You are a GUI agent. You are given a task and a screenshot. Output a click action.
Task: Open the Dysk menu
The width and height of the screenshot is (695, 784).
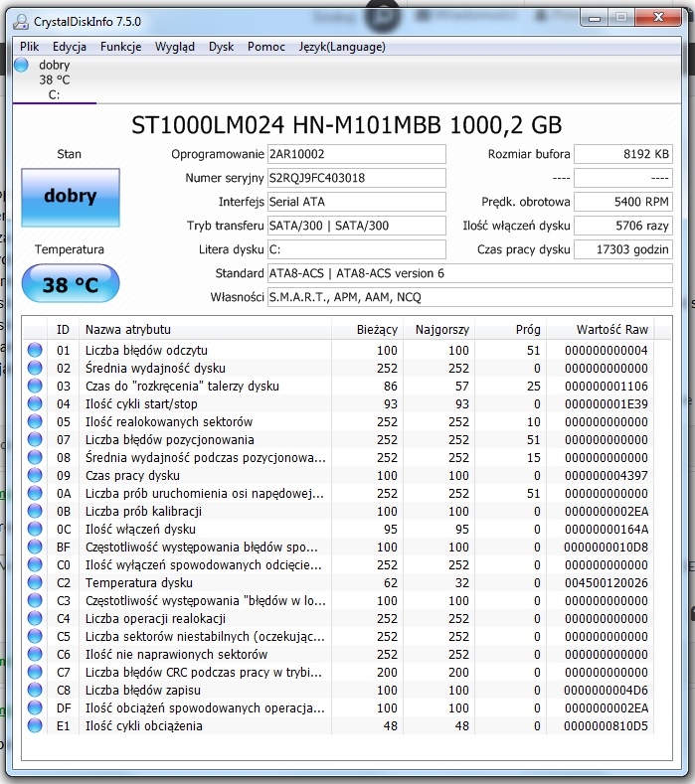(221, 47)
